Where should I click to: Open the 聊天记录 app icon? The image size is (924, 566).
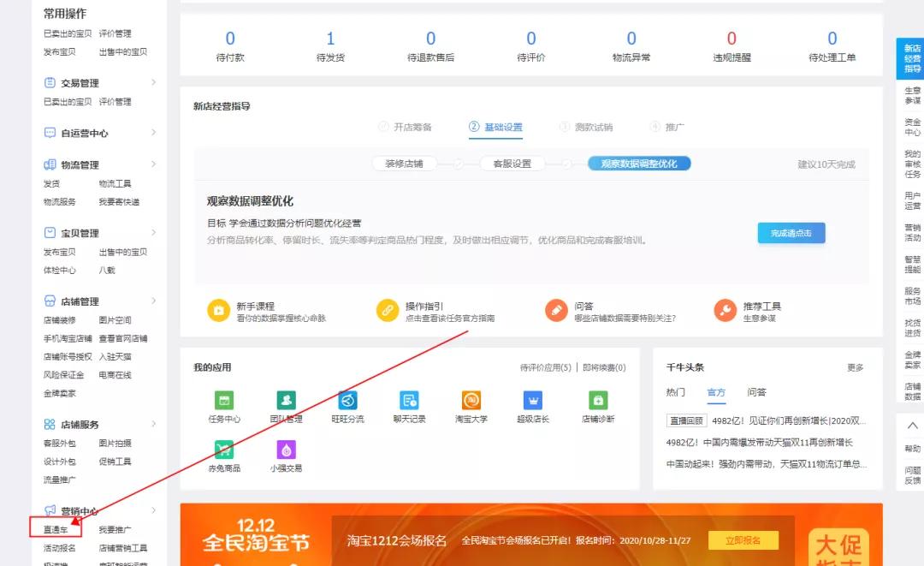coord(409,401)
